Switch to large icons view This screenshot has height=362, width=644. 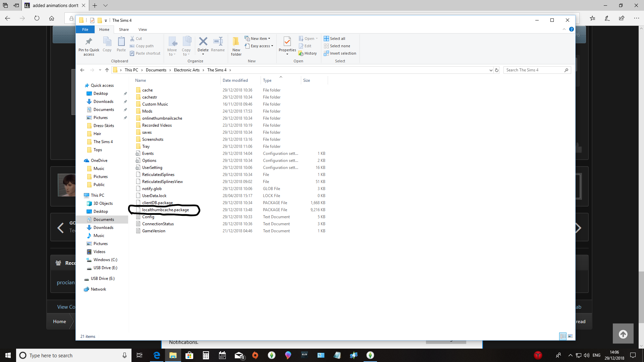coord(570,336)
